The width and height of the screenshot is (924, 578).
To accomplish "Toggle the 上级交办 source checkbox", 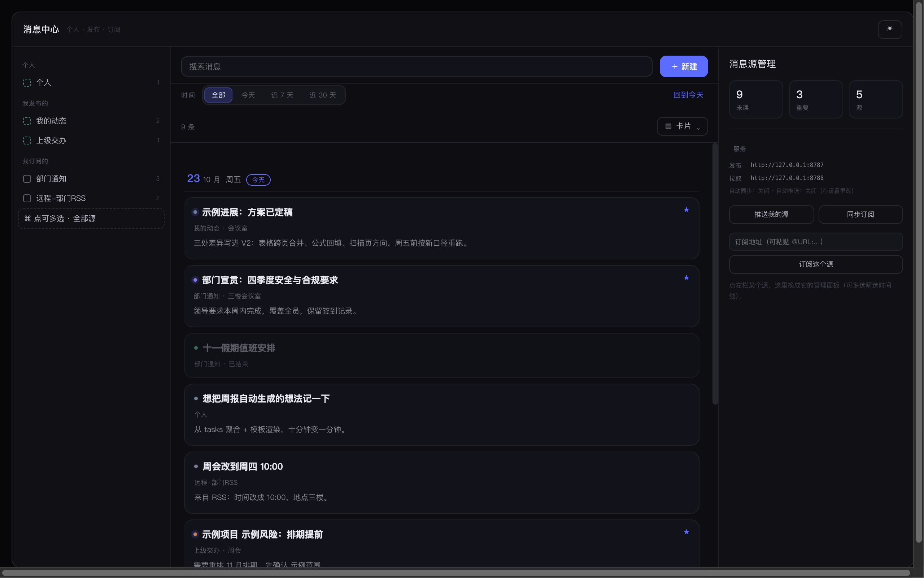I will [27, 140].
